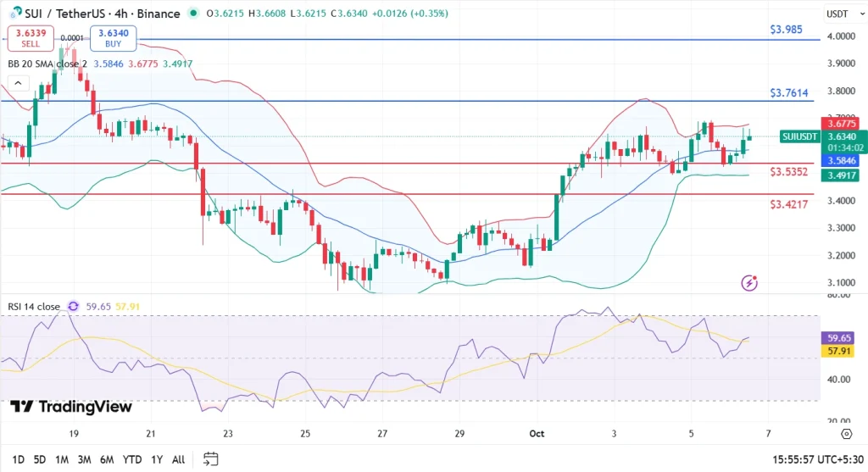The height and width of the screenshot is (472, 868).
Task: Collapse the indicator legend with chevron arrow
Action: (x=18, y=83)
